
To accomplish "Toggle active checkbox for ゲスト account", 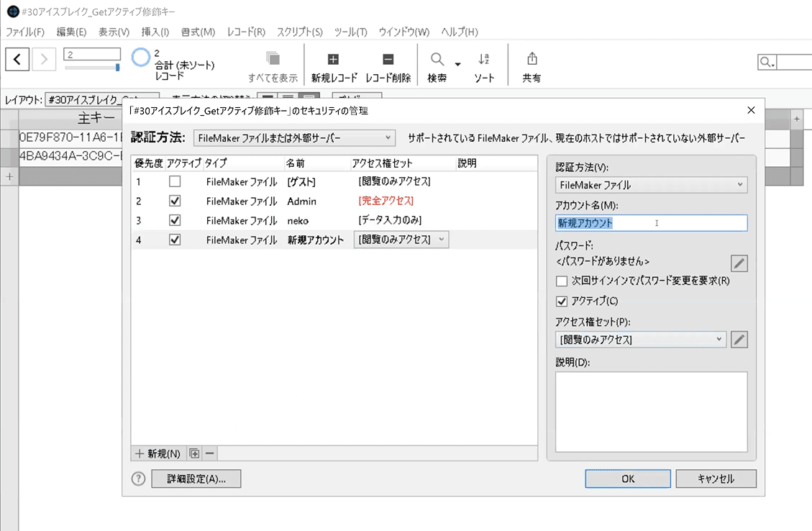I will [x=175, y=182].
